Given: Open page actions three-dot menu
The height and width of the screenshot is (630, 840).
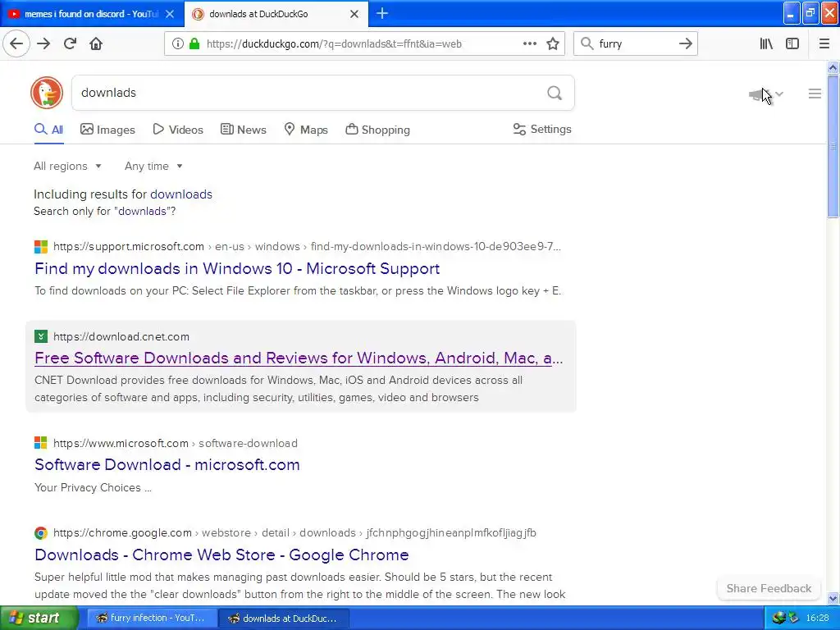Looking at the screenshot, I should tap(530, 44).
